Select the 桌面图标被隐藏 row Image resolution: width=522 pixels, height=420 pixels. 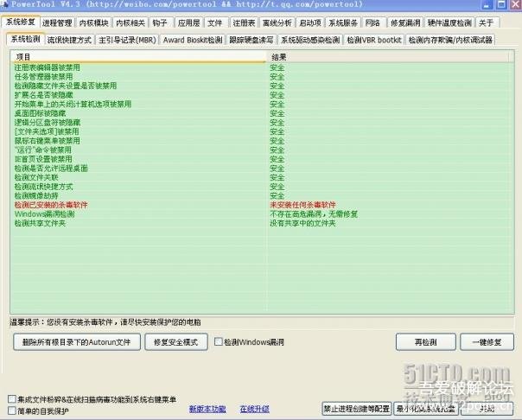[263, 113]
